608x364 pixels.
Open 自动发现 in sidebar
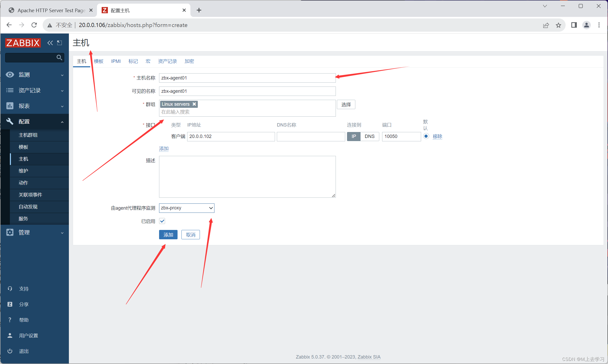[x=40, y=207]
